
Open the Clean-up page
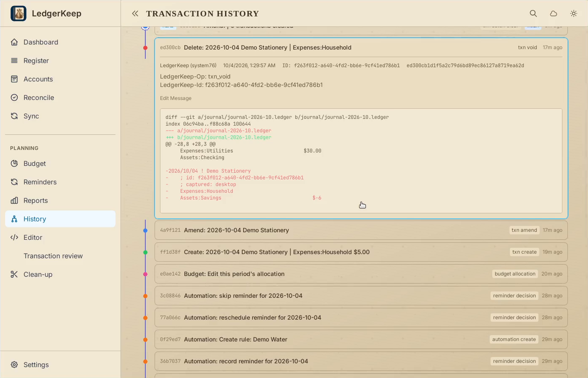(x=60, y=274)
